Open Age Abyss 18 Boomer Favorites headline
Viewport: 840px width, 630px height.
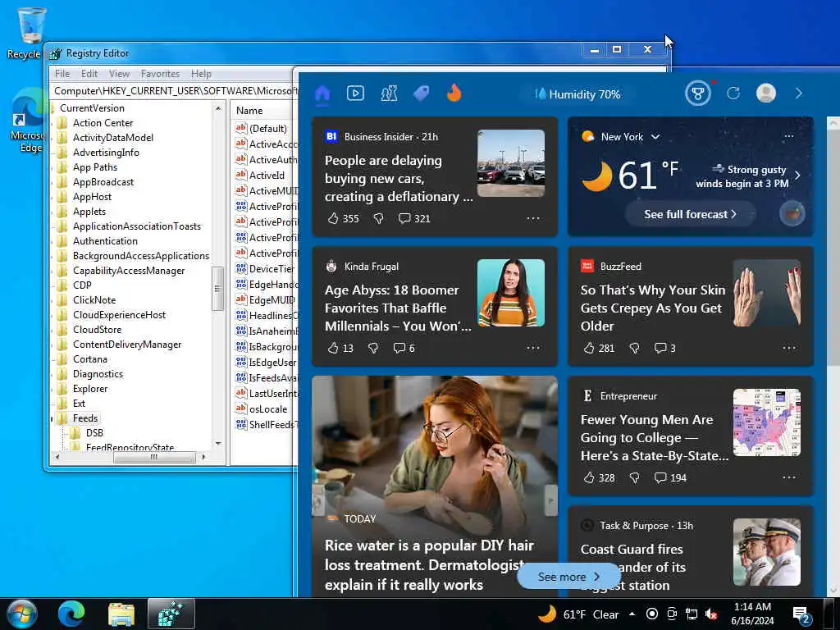point(398,308)
